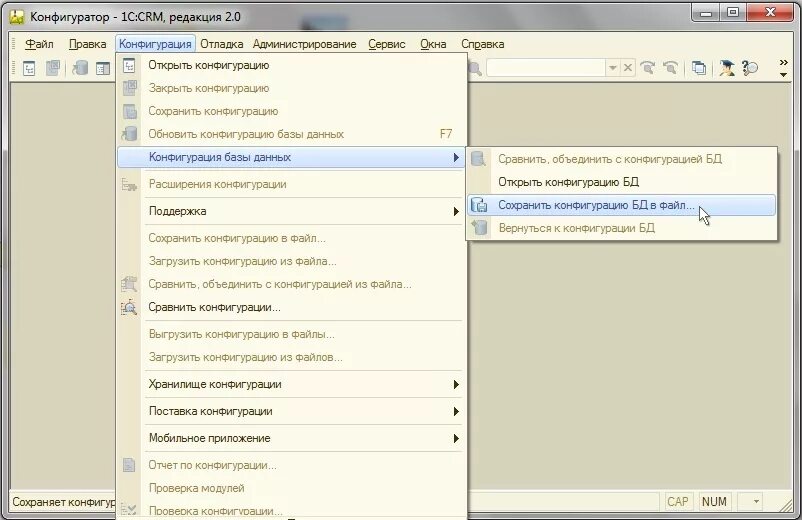Open the status bar dropdown arrow
The height and width of the screenshot is (520, 802).
[756, 502]
